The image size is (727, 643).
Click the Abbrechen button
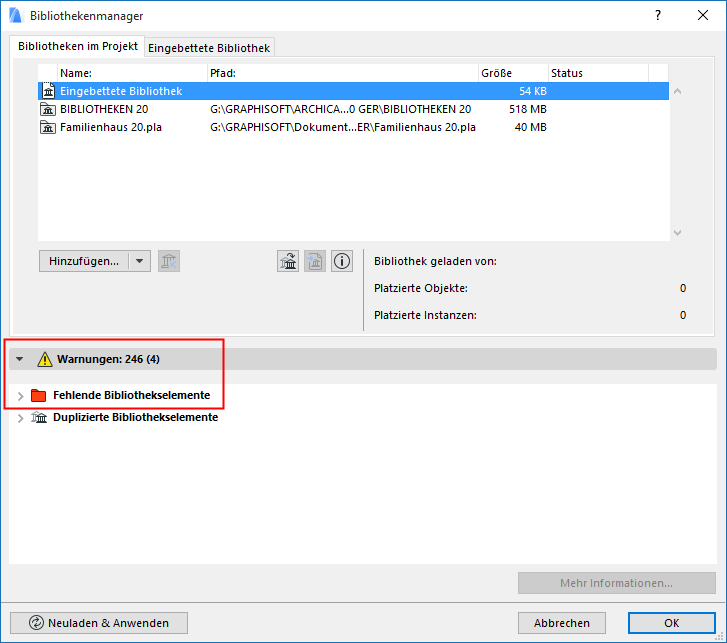click(561, 623)
